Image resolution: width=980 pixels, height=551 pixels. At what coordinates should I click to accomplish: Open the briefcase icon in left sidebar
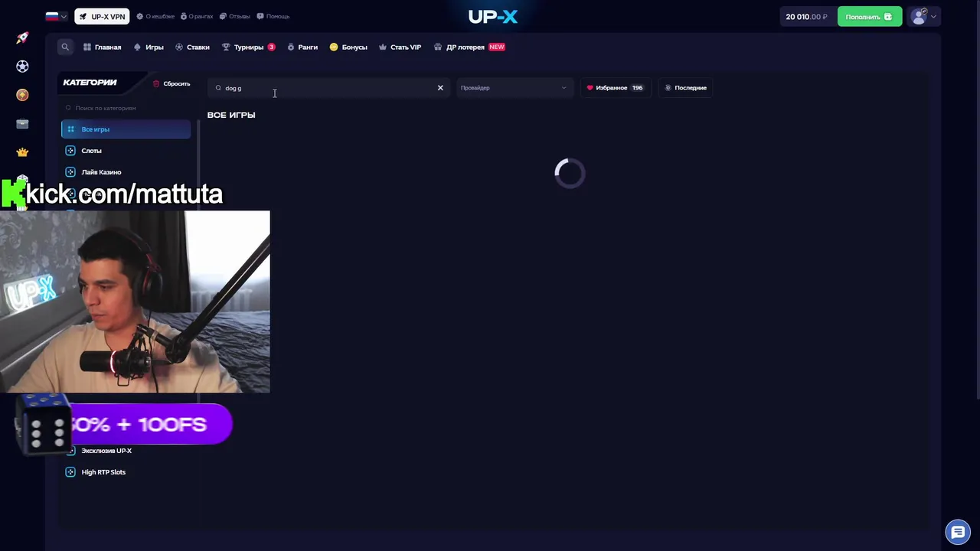click(x=22, y=123)
